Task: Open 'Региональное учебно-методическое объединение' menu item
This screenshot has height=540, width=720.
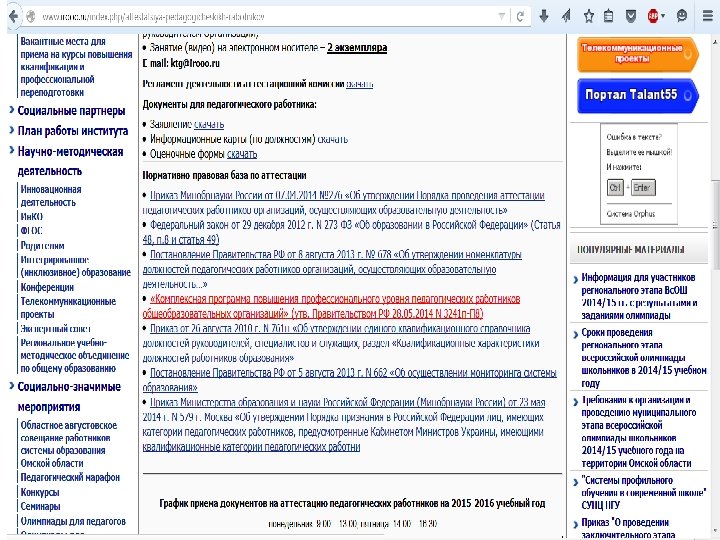Action: (x=75, y=355)
